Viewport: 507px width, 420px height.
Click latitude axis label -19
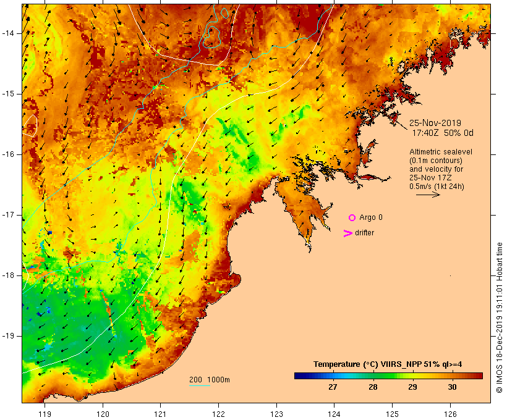click(x=8, y=336)
